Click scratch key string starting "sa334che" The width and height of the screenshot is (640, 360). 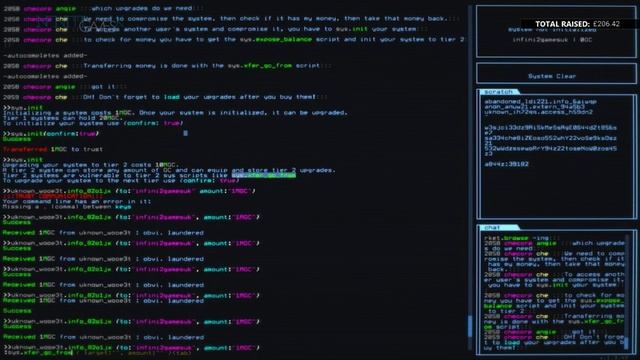coord(551,141)
